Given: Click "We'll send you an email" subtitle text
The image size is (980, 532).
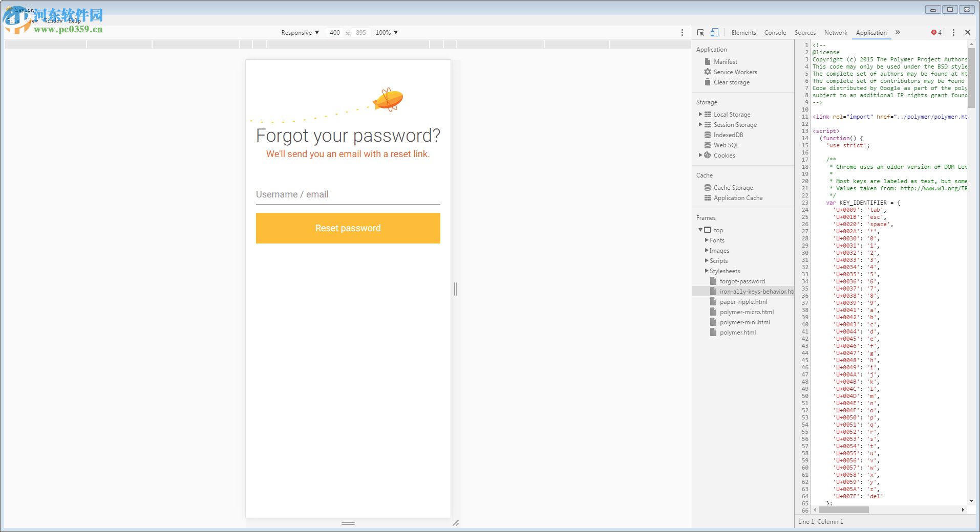Looking at the screenshot, I should pos(348,154).
